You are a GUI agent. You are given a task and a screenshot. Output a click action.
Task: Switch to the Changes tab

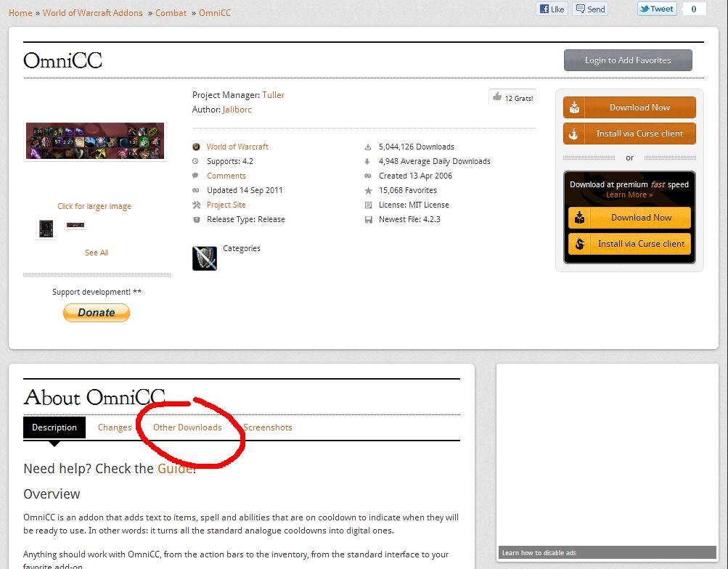[115, 427]
